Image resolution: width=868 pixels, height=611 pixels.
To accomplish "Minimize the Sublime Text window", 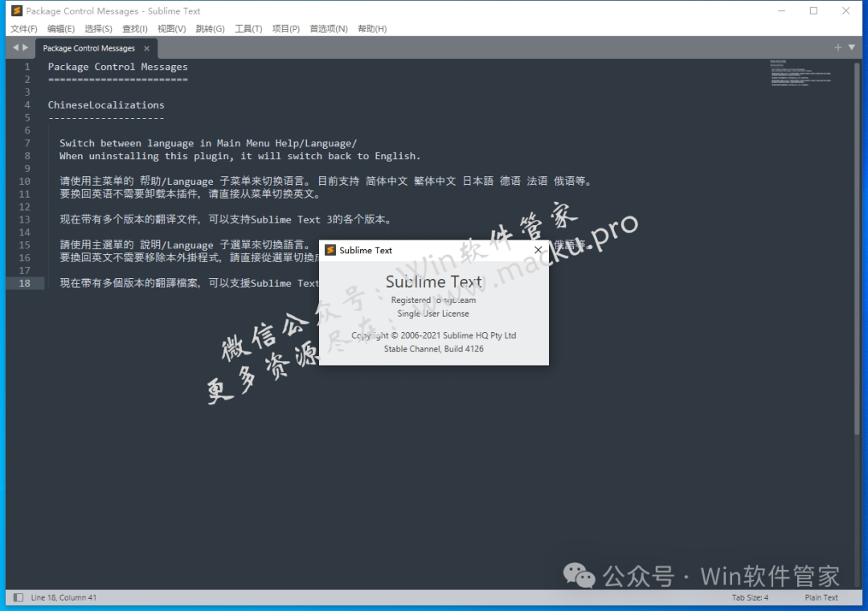I will pos(781,10).
